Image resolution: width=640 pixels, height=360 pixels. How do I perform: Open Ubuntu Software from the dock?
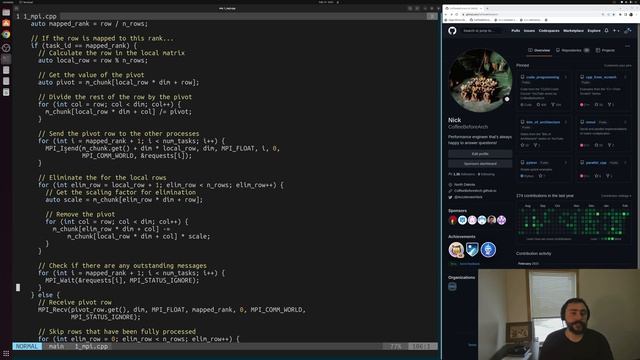point(6,24)
